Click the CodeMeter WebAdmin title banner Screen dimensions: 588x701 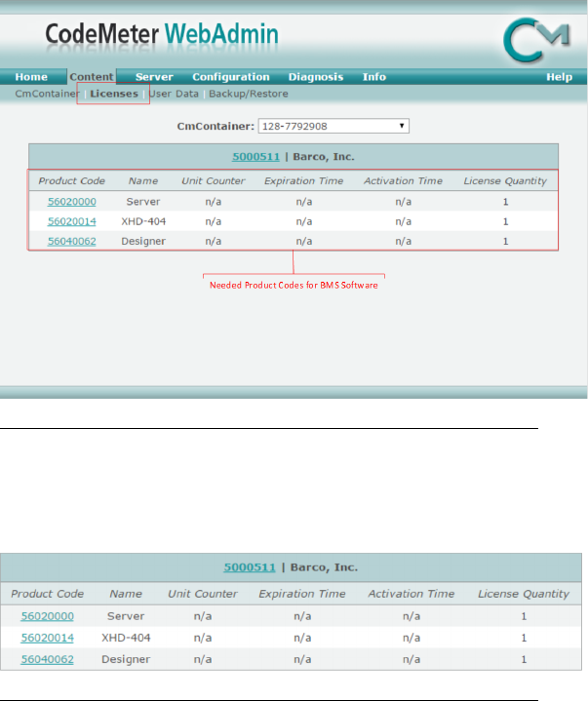[x=162, y=36]
